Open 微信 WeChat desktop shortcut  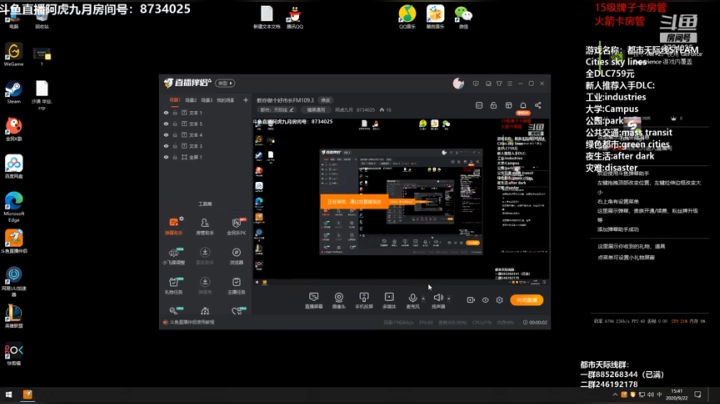(463, 18)
